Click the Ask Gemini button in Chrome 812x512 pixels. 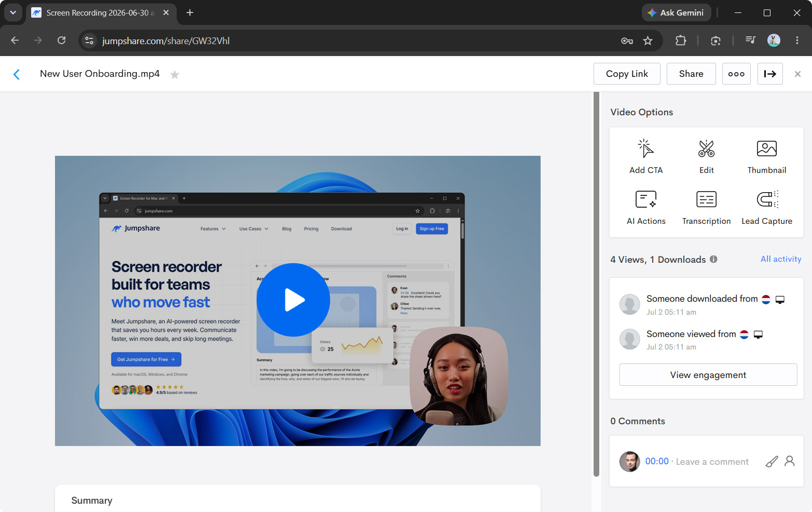click(676, 12)
